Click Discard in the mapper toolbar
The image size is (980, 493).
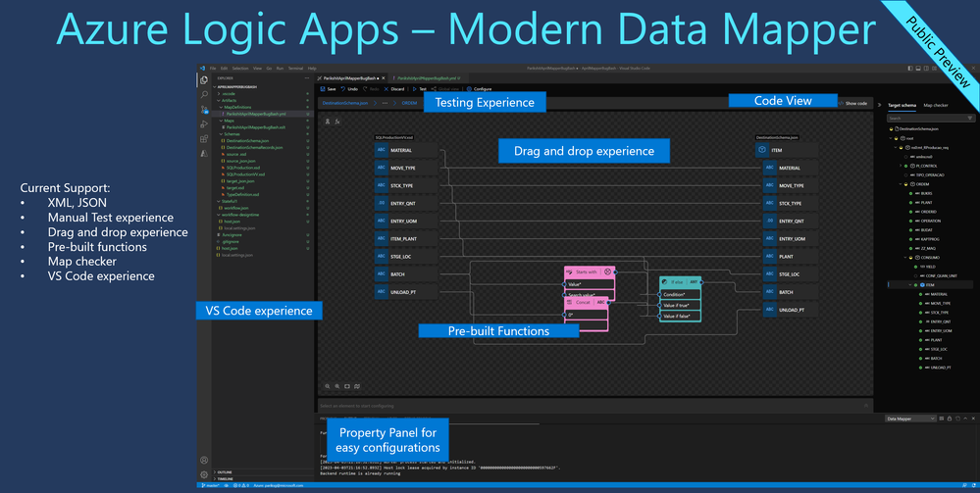393,89
